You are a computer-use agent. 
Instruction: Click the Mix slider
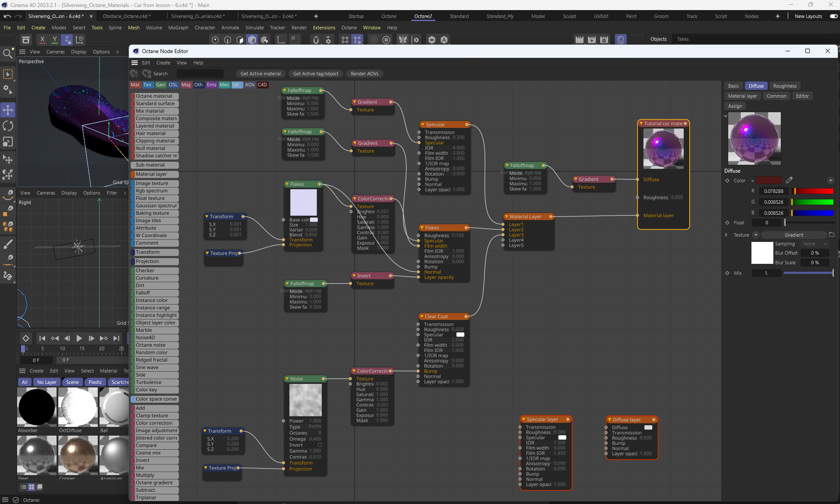coord(808,273)
